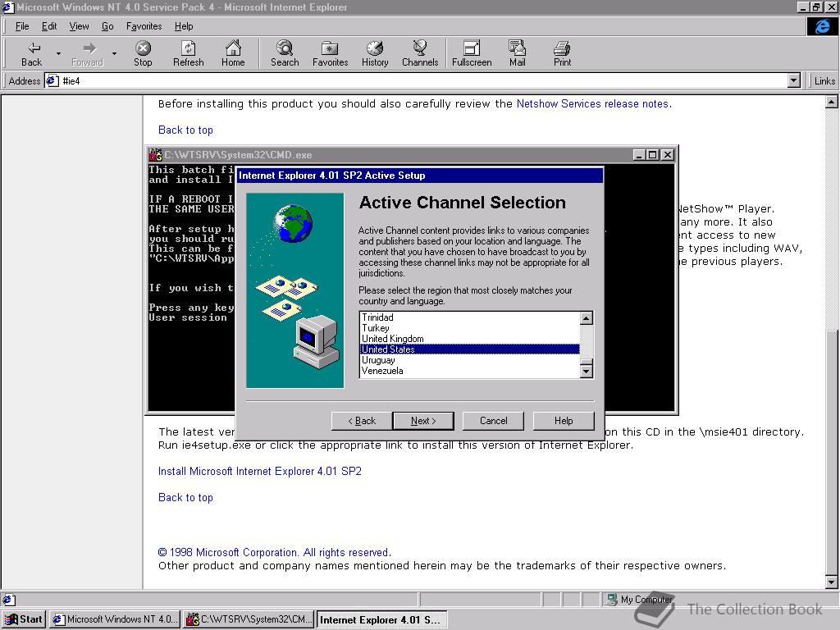Minimize the CMD.exe window
This screenshot has height=630, width=840.
(x=639, y=155)
